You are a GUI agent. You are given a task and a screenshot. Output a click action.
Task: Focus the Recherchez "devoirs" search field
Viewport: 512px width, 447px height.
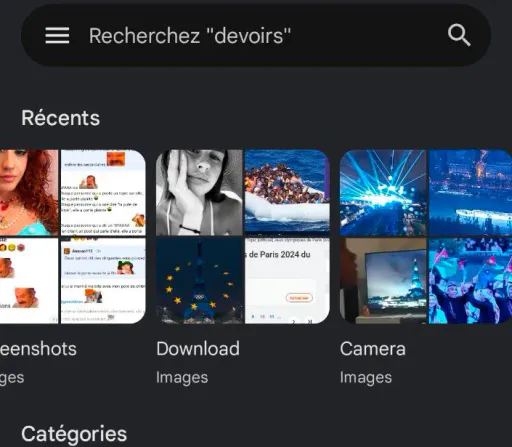256,35
